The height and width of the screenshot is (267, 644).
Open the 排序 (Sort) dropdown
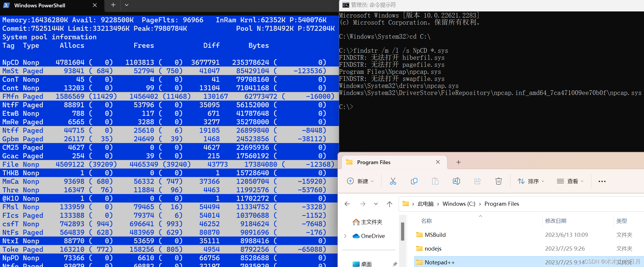(x=531, y=181)
